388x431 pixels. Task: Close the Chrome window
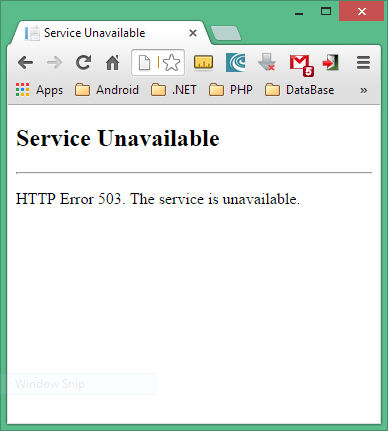(x=361, y=12)
